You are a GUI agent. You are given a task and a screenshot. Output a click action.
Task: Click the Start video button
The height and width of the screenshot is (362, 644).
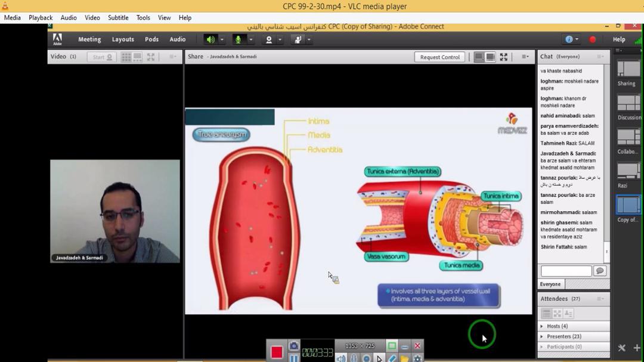coord(102,57)
